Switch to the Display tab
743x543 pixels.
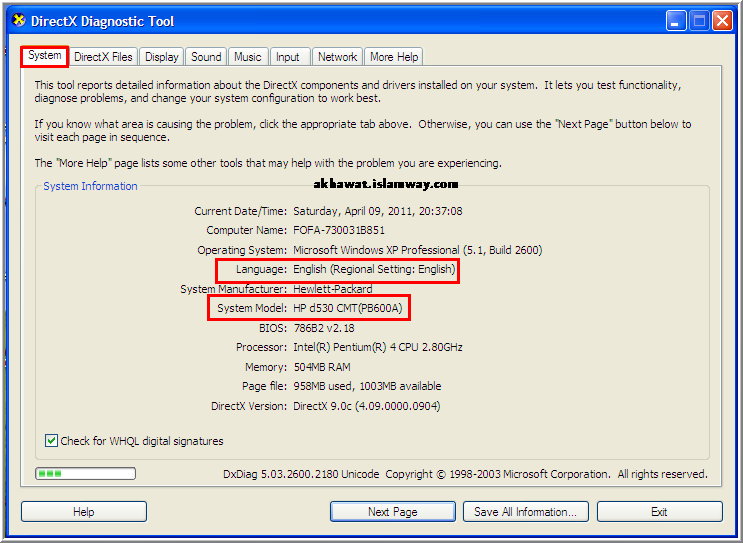tap(161, 57)
